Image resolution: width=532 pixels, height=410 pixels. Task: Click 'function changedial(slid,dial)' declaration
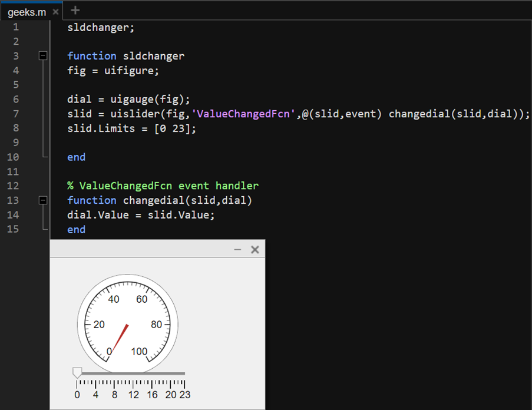(160, 200)
